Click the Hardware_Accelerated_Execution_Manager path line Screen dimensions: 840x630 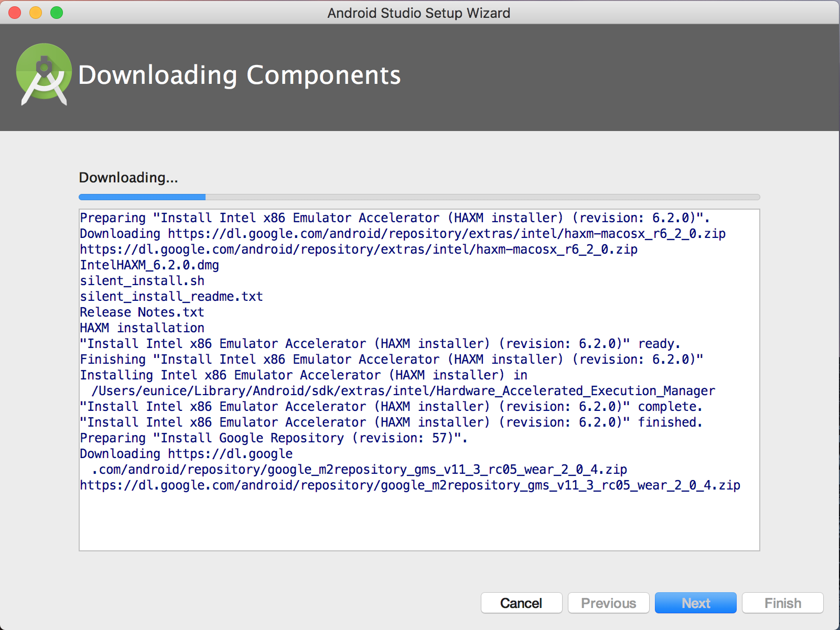[403, 391]
